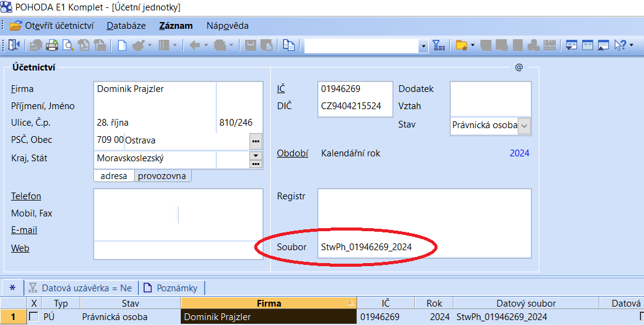
Task: Click the greyed back arrow icon
Action: (195, 45)
